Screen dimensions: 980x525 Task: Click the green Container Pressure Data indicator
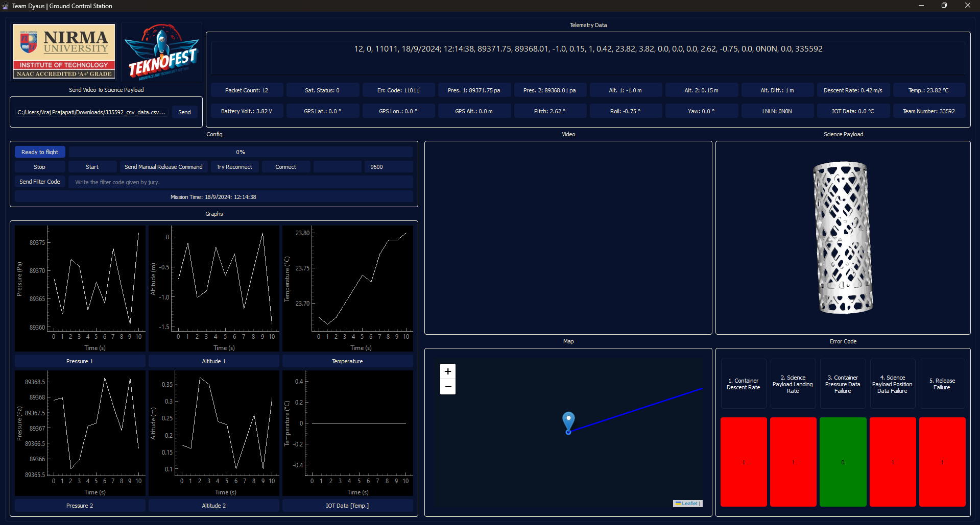click(843, 462)
